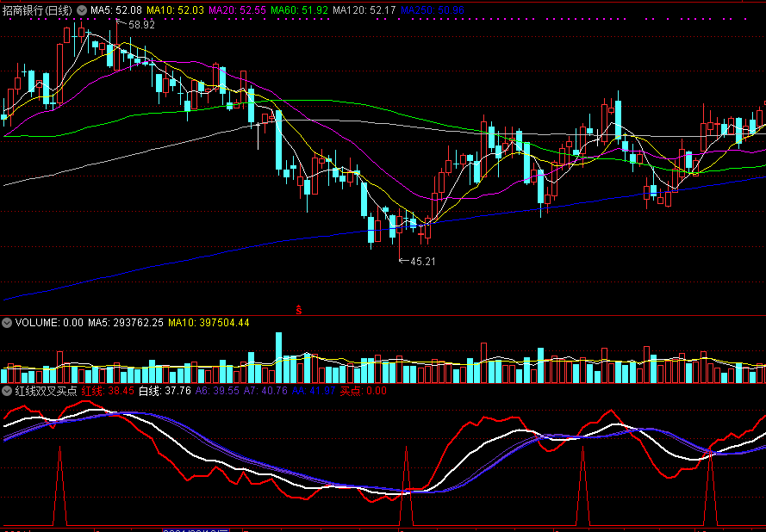
Task: Open the dropdown chevron beside VOLUME
Action: [7, 323]
